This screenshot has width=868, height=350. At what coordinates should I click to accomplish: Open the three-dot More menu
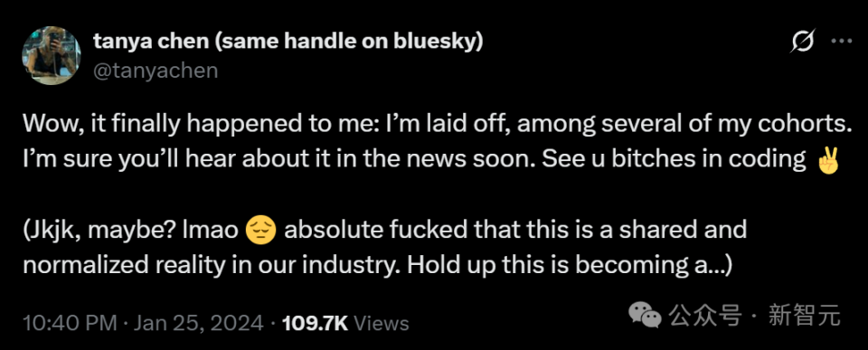click(842, 42)
